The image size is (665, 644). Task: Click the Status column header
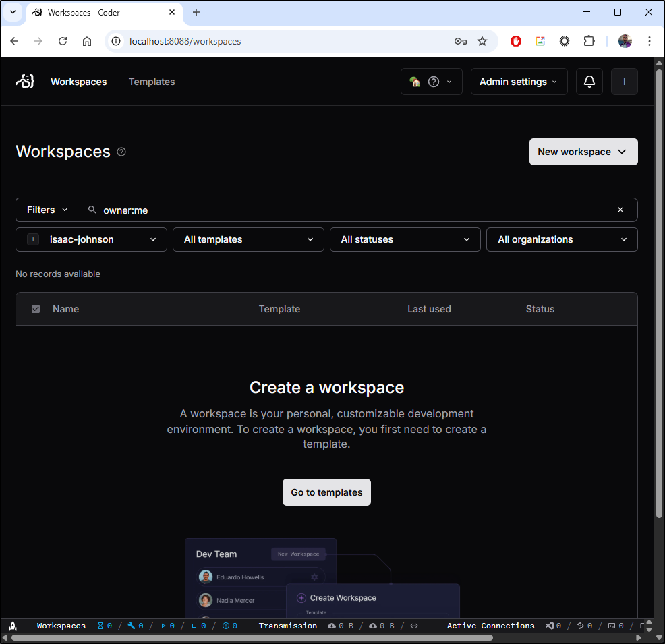(x=540, y=309)
